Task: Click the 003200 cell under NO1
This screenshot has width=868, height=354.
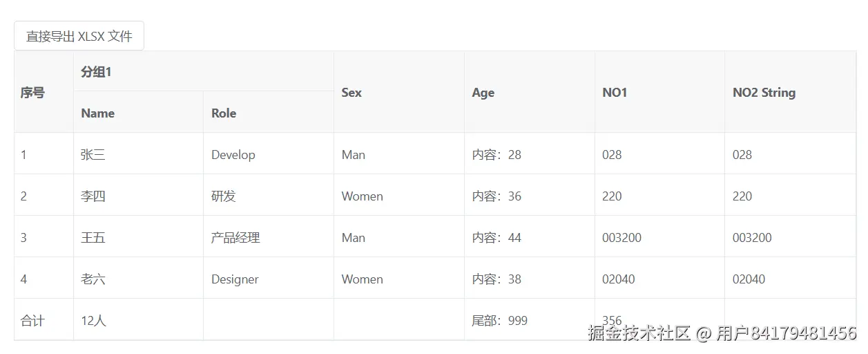Action: (x=621, y=238)
